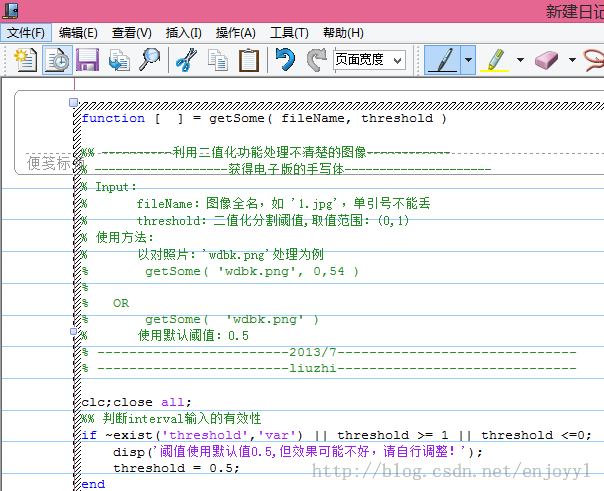Click the '使用默认阈值: 0.5' comment line
This screenshot has height=491, width=604.
click(193, 336)
